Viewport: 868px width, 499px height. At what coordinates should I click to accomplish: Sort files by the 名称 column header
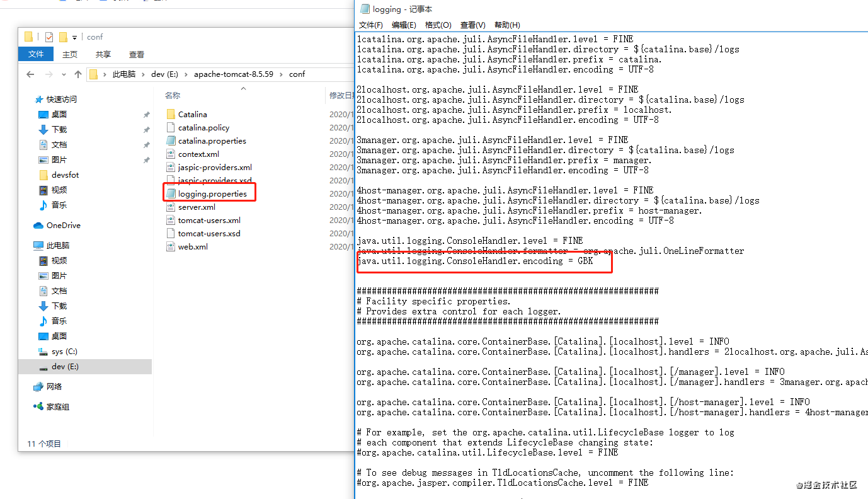pos(173,95)
